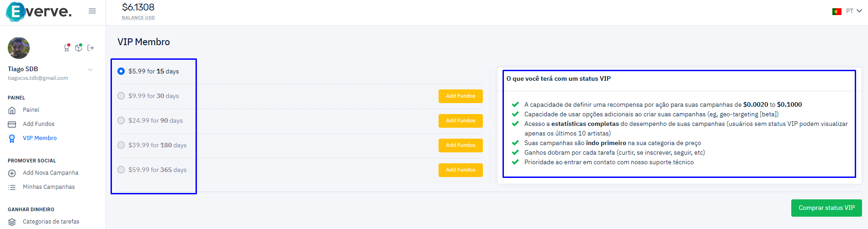Click the cube icon with green dot
The width and height of the screenshot is (868, 229).
[79, 47]
